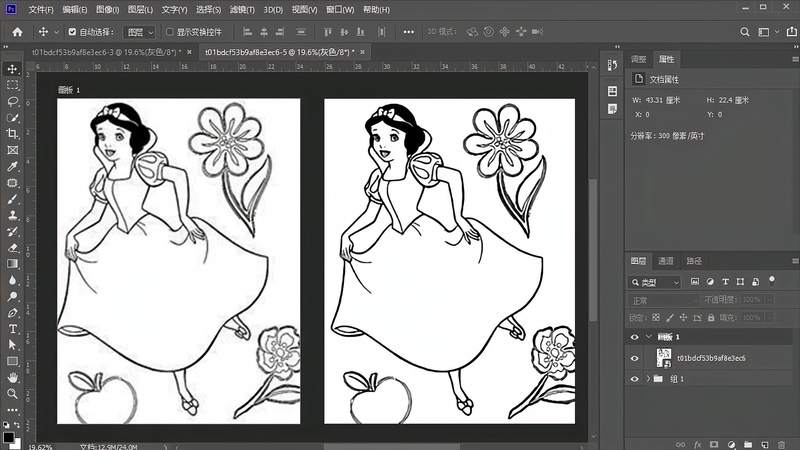Toggle the 自动选择 checkbox

(72, 32)
